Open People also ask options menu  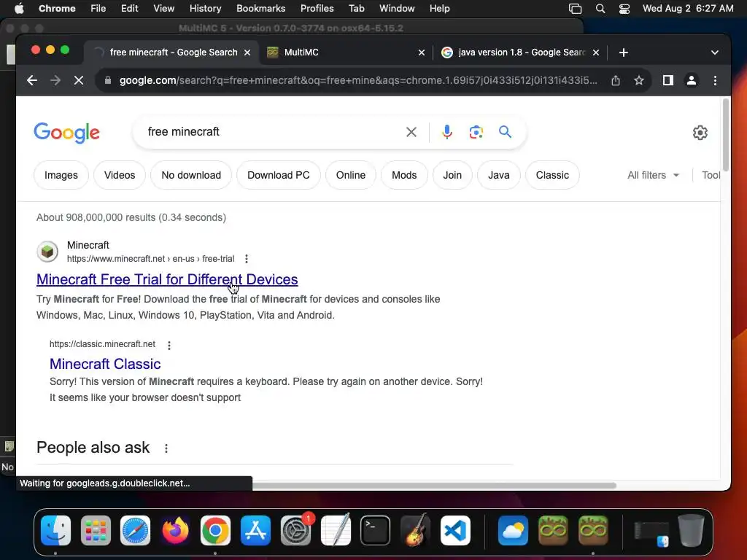pos(166,448)
